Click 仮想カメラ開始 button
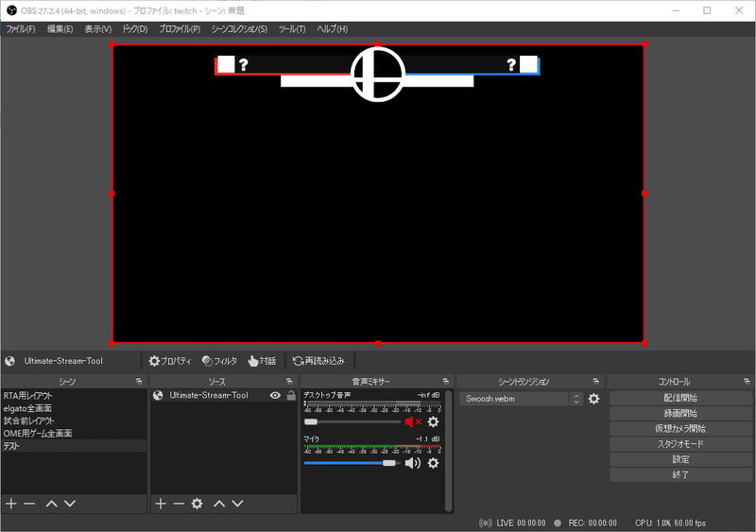Image resolution: width=756 pixels, height=532 pixels. point(680,428)
